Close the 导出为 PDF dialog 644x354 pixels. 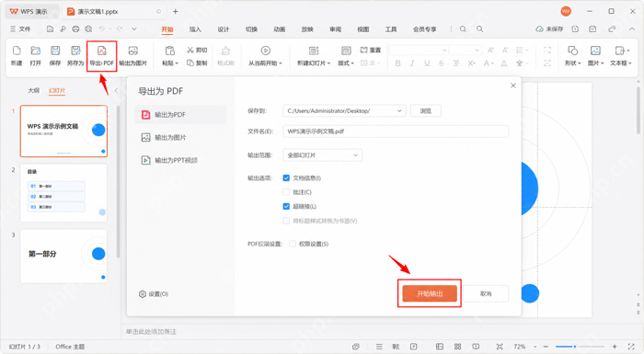513,86
